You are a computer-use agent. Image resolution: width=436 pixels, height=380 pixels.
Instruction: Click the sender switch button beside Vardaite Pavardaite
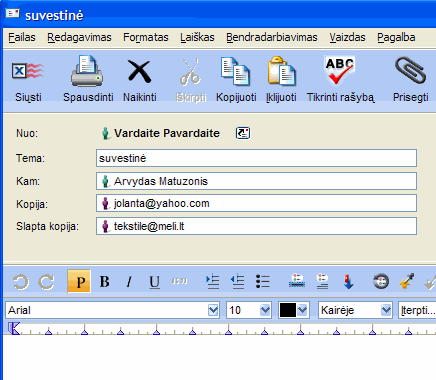click(243, 133)
